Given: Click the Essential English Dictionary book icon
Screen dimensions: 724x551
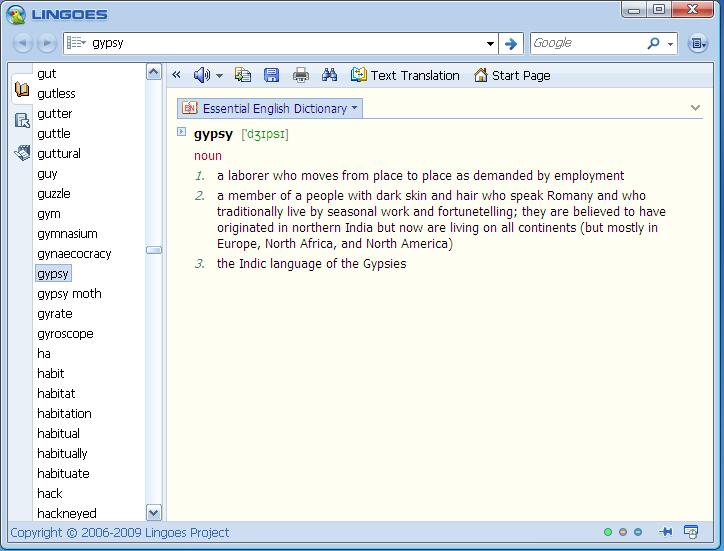Looking at the screenshot, I should 190,108.
